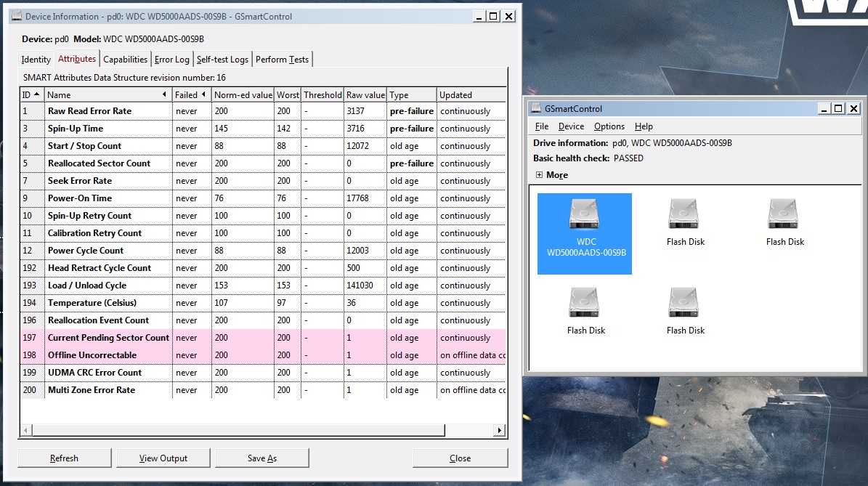868x486 pixels.
Task: Select the Flash Disk icon next to the WDC drive
Action: pyautogui.click(x=685, y=223)
